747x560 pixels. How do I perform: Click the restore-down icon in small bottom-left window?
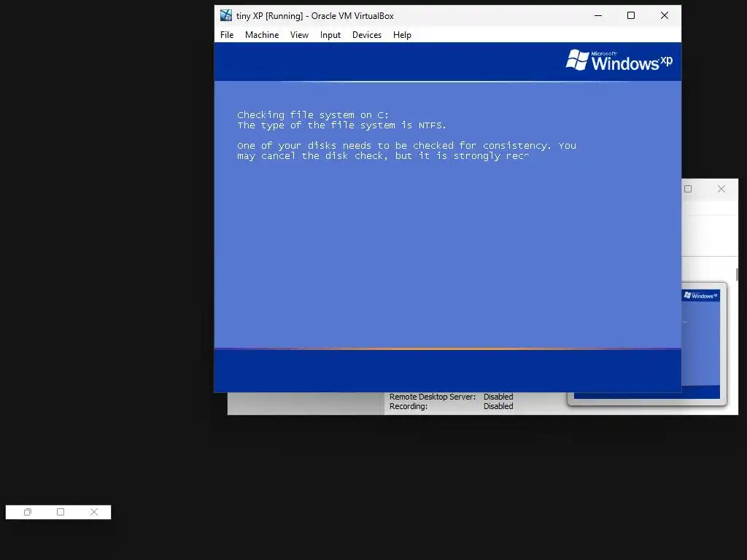pos(28,512)
